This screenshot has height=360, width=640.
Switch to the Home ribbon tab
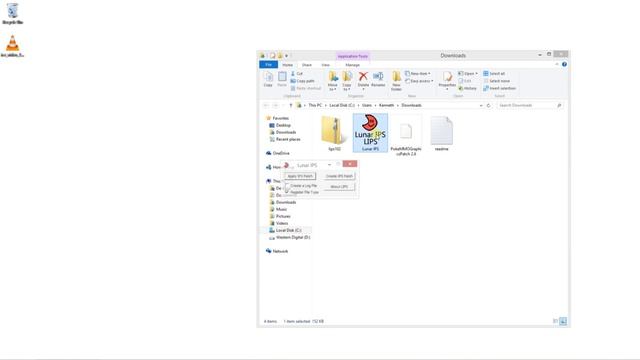(287, 65)
